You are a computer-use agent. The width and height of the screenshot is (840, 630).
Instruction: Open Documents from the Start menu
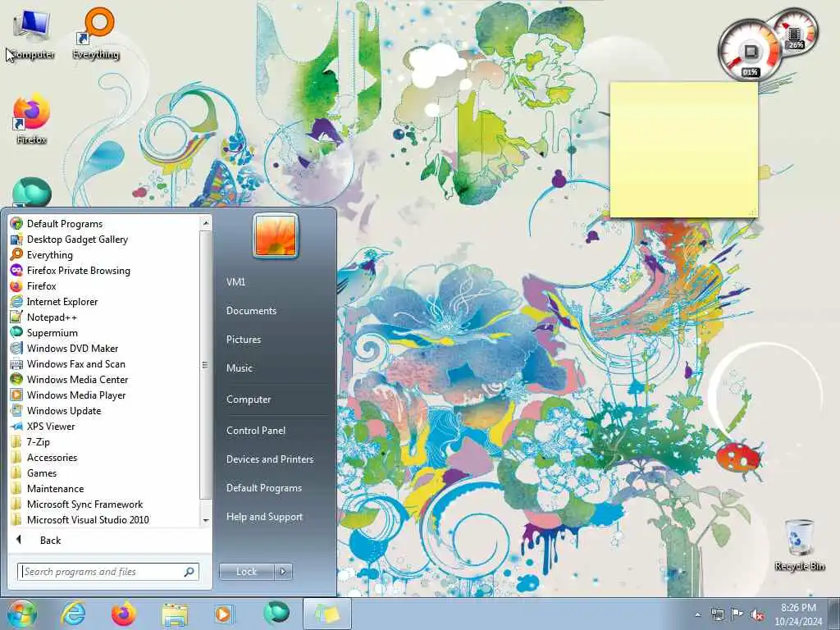[251, 311]
